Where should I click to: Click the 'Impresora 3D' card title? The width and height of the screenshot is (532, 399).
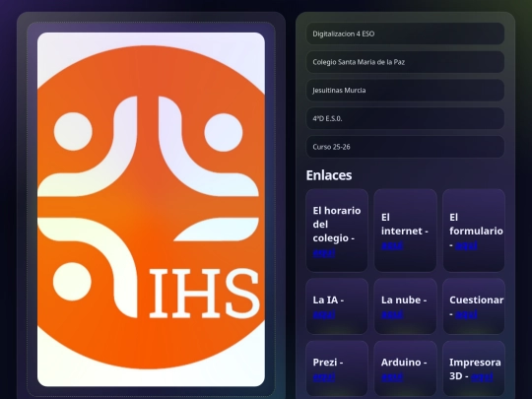click(x=475, y=369)
